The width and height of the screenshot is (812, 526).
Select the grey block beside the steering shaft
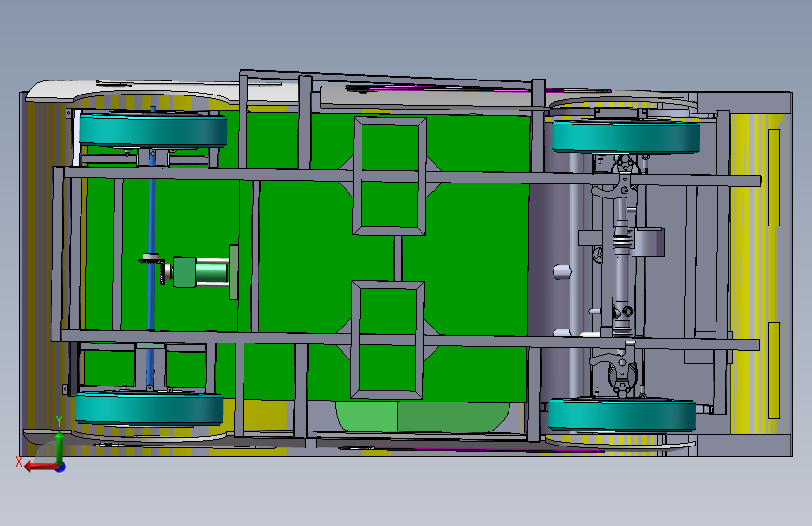point(648,242)
